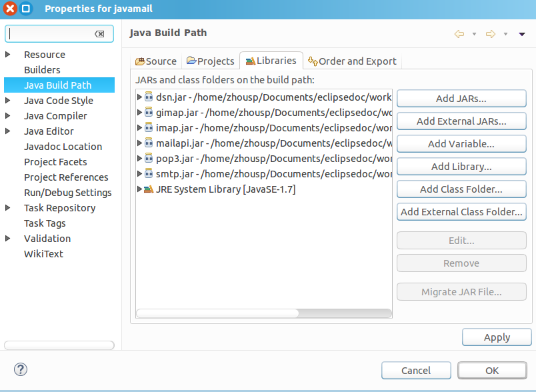Expand the mailapi.jar entry

point(139,143)
